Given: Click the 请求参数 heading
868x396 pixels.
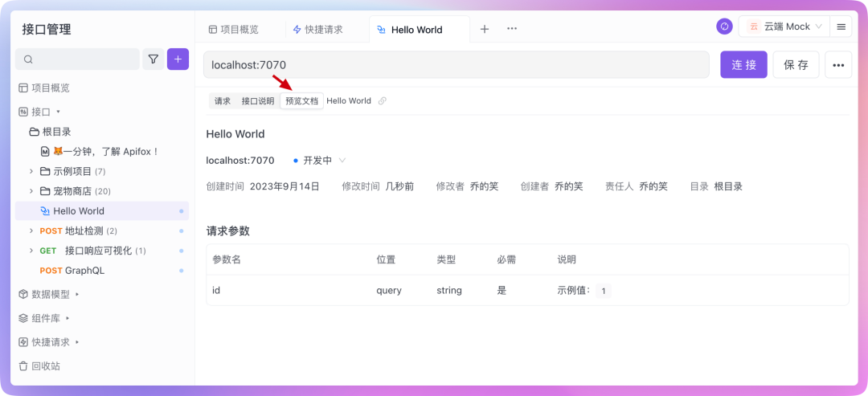Looking at the screenshot, I should tap(227, 231).
